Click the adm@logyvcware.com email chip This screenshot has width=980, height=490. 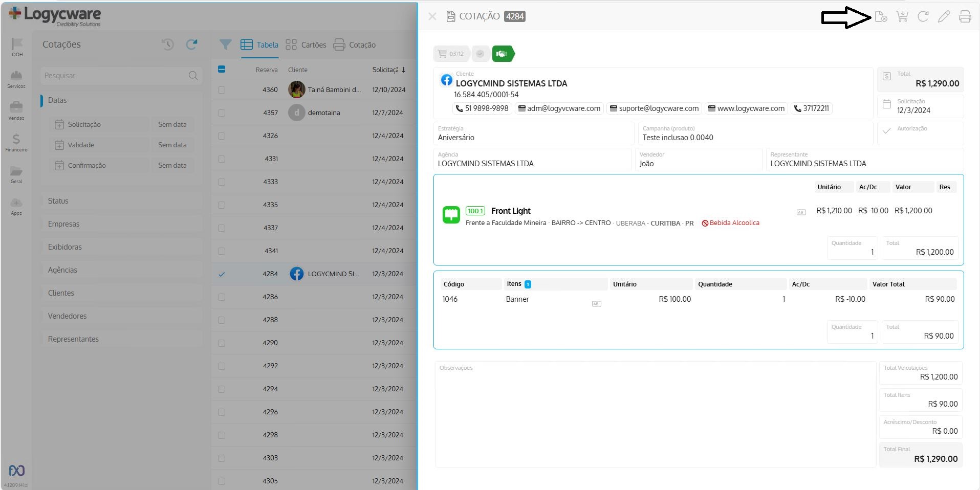(559, 108)
